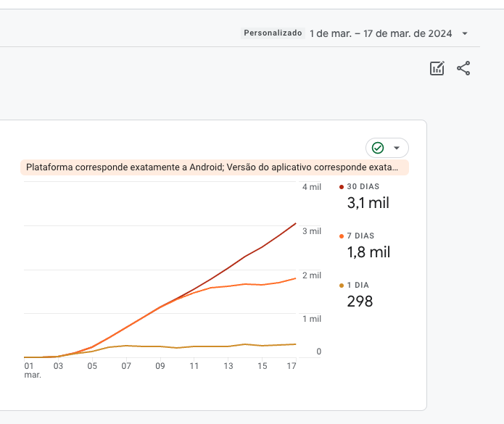
Task: Click the green checkmark status icon
Action: (x=378, y=148)
